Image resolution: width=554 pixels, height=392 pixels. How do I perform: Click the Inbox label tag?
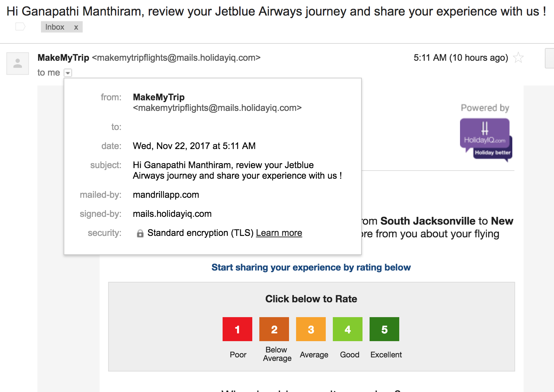point(55,27)
